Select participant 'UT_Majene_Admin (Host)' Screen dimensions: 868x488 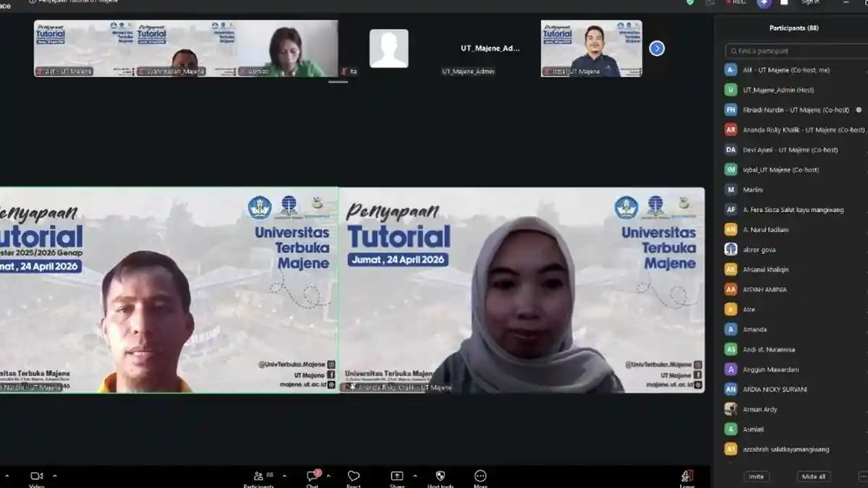794,90
